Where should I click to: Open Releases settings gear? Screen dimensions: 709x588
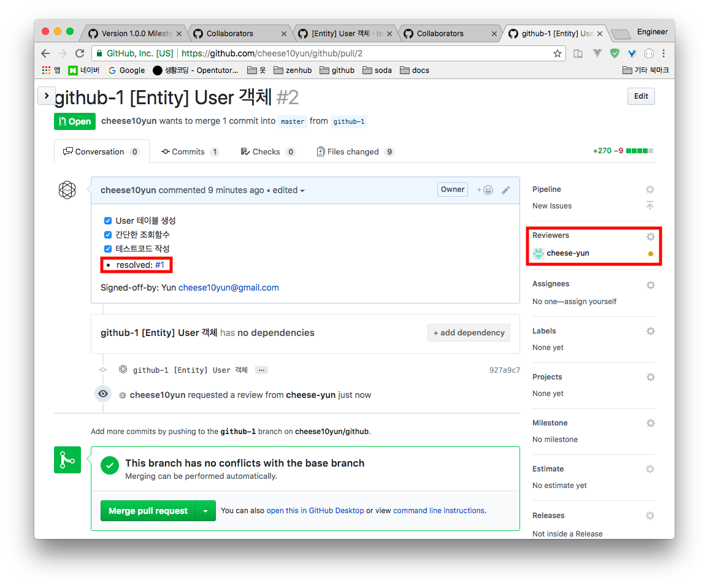pyautogui.click(x=650, y=516)
